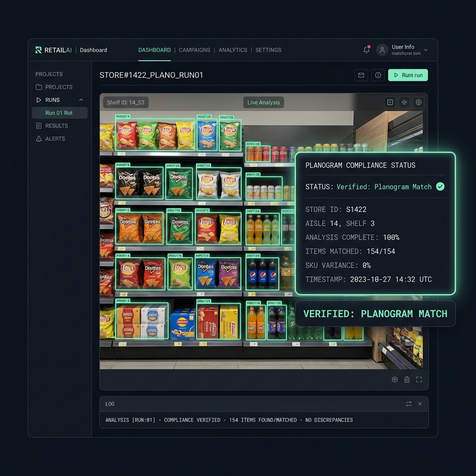Click the AISLE 14, SHELF 3 text
Screen dimensions: 476x476
pos(340,224)
